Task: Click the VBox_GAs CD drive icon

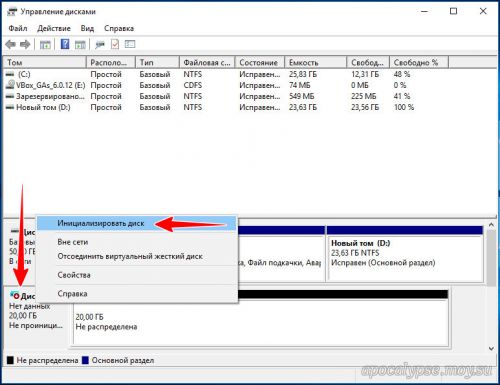Action: pos(10,85)
